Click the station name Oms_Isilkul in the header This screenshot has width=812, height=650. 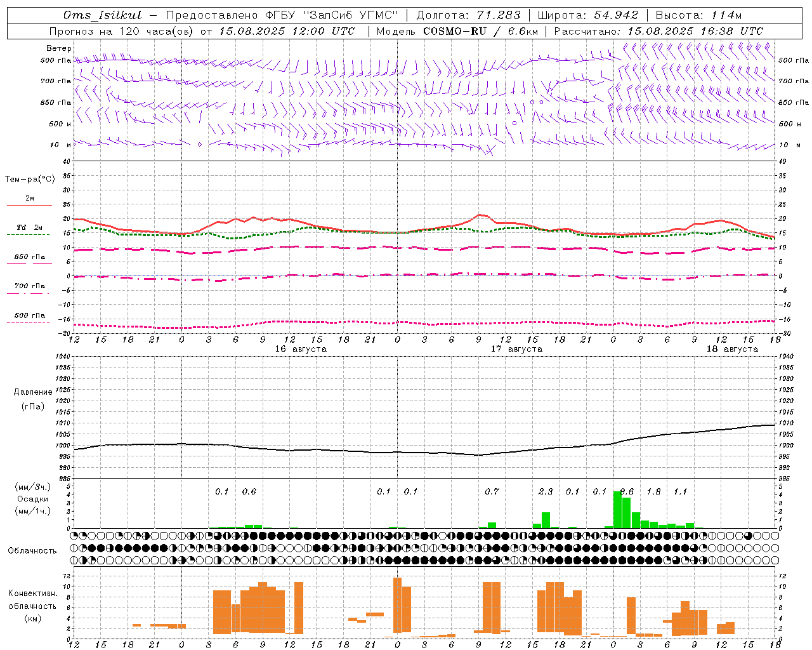[102, 15]
